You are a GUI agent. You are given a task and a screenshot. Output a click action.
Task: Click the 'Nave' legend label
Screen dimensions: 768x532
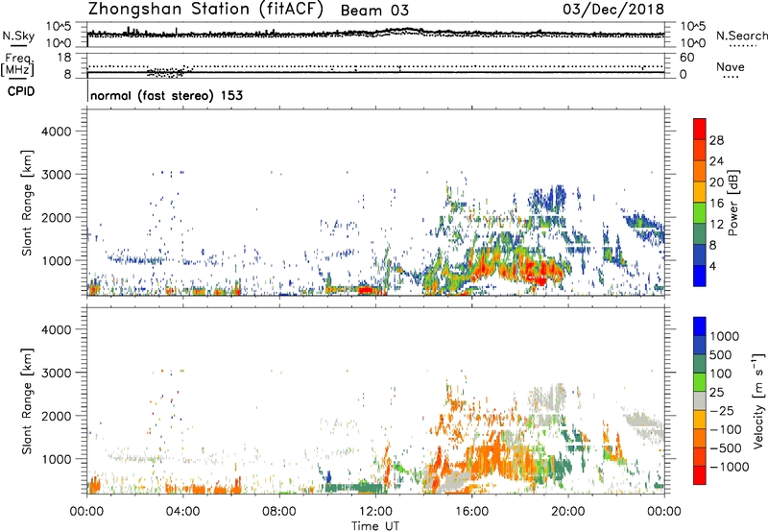coord(731,66)
